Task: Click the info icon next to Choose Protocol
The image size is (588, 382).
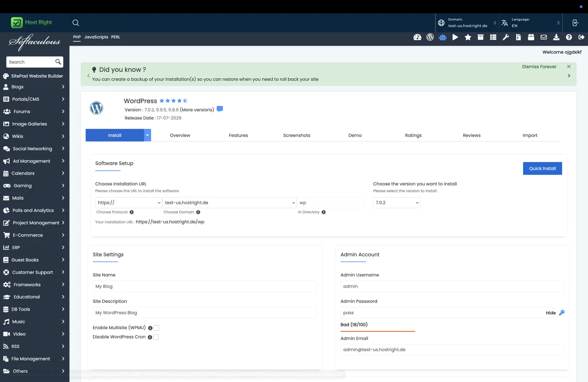Action: tap(132, 212)
